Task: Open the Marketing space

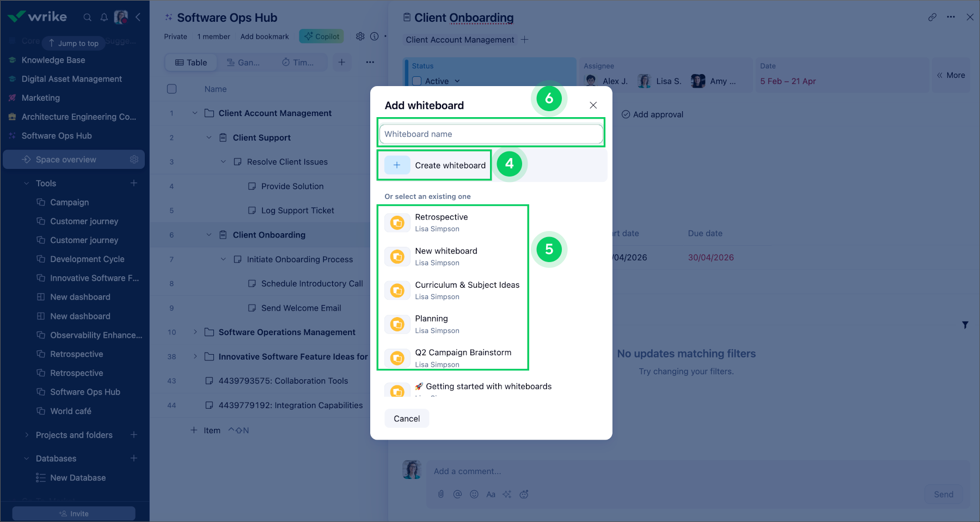Action: point(41,98)
